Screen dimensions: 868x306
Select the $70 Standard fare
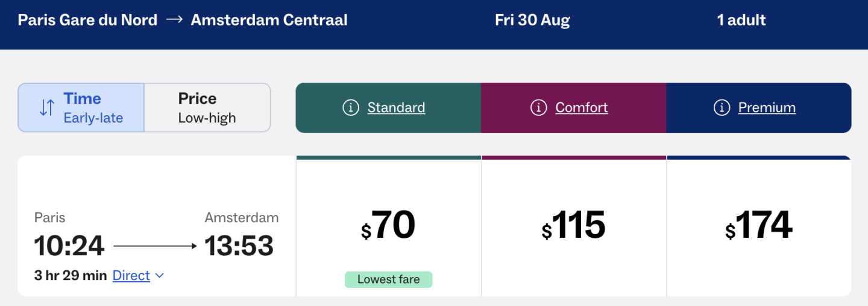[x=388, y=226]
